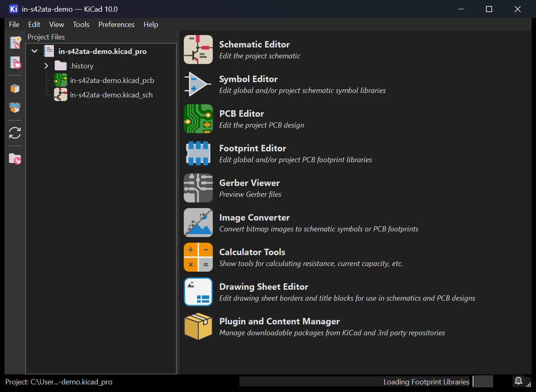Click 'Edit the project schematic' description

[260, 56]
